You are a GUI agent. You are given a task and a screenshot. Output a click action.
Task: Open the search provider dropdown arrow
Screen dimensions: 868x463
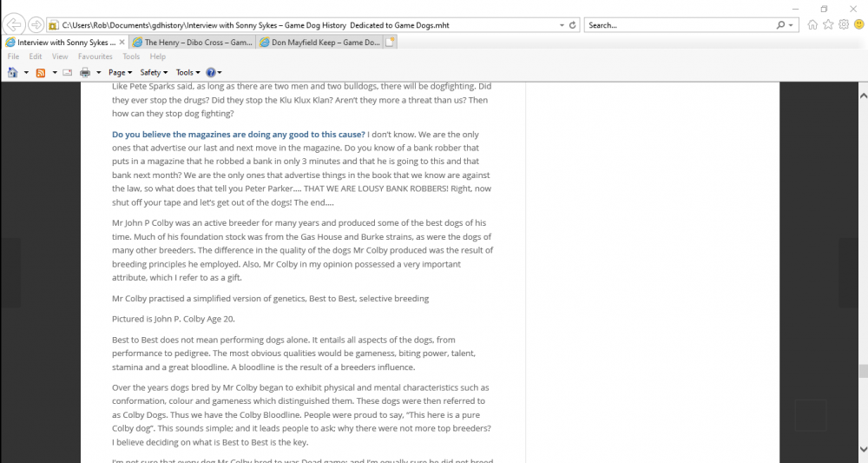pos(791,25)
